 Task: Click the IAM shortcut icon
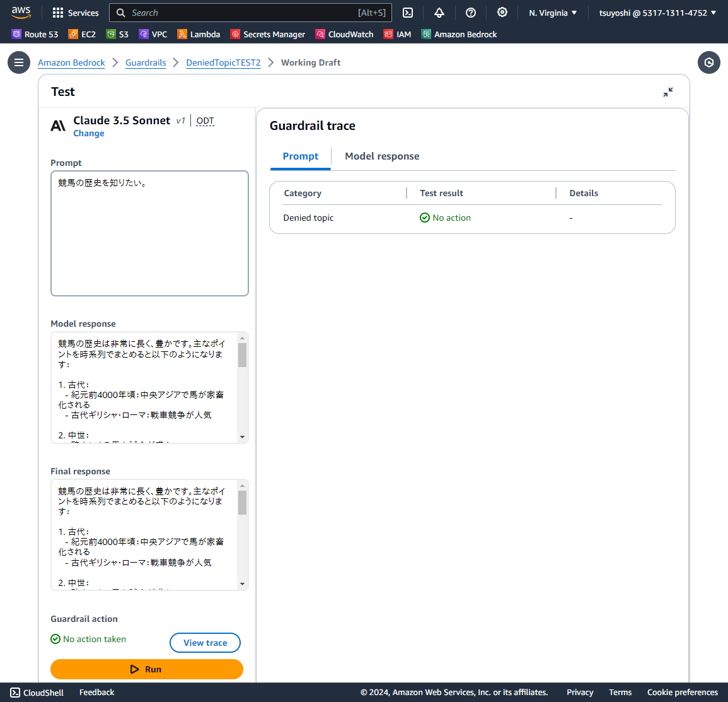pyautogui.click(x=388, y=34)
